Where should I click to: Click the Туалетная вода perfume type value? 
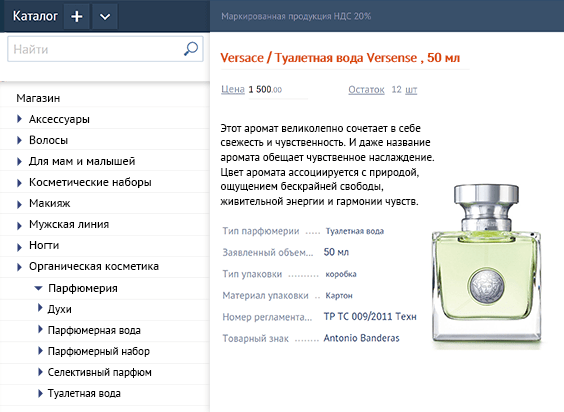pyautogui.click(x=355, y=231)
